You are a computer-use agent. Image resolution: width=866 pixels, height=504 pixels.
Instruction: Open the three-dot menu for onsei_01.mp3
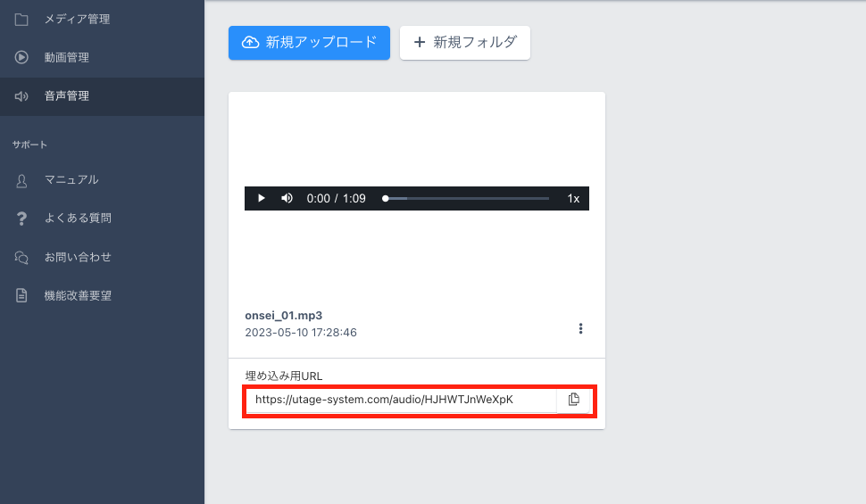click(580, 328)
